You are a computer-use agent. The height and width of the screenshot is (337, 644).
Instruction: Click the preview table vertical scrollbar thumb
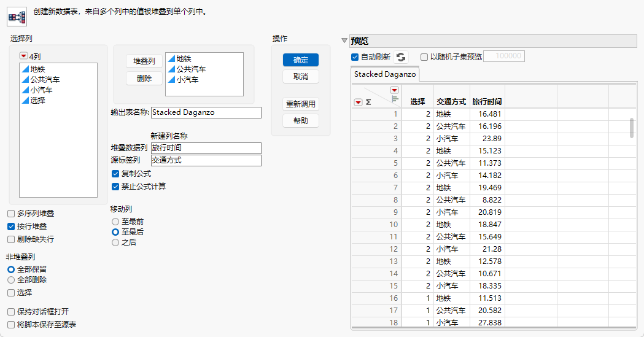632,128
